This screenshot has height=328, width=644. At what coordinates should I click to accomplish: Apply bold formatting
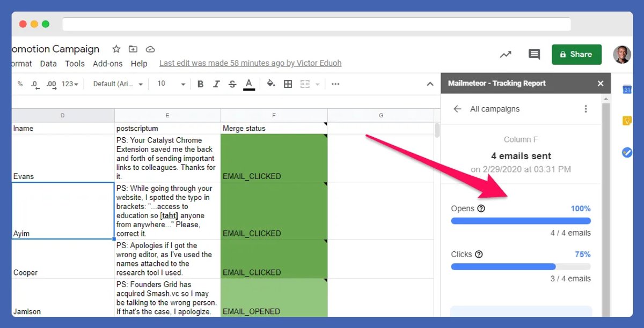pos(200,84)
